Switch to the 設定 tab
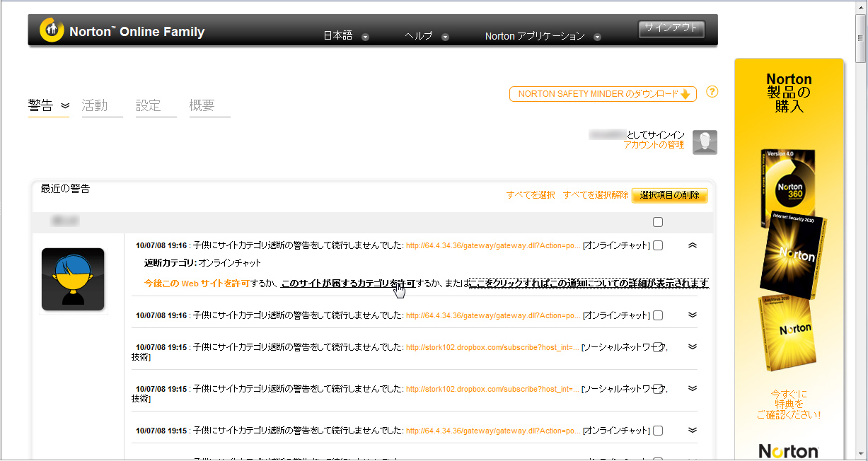 click(x=156, y=106)
